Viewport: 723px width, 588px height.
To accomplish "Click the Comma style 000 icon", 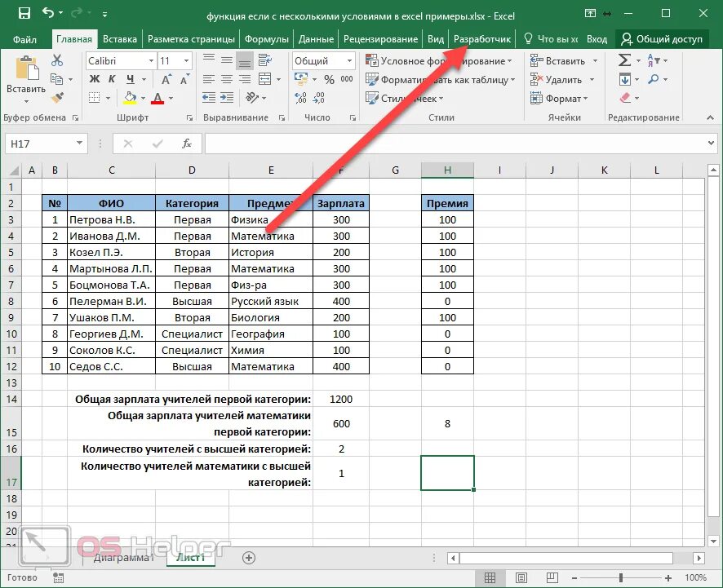I will coord(347,79).
